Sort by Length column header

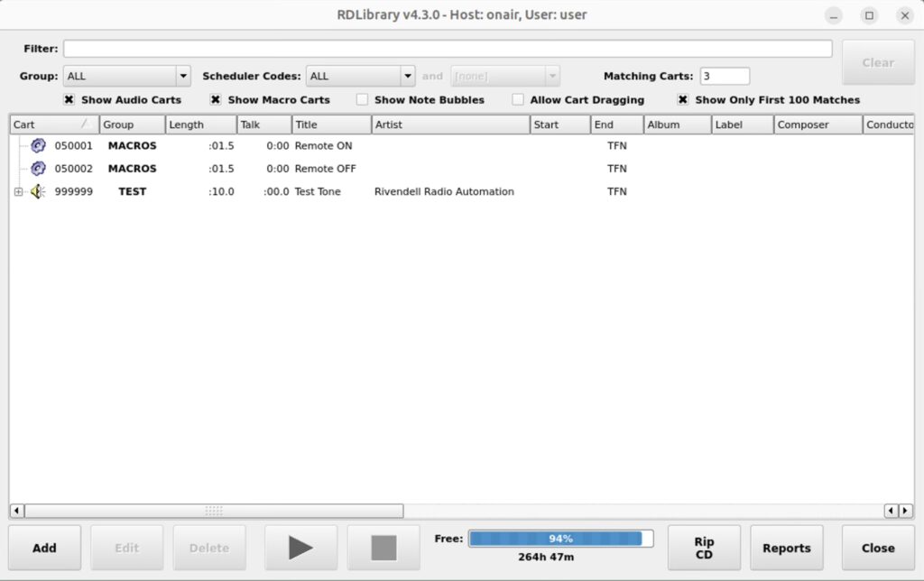click(201, 124)
